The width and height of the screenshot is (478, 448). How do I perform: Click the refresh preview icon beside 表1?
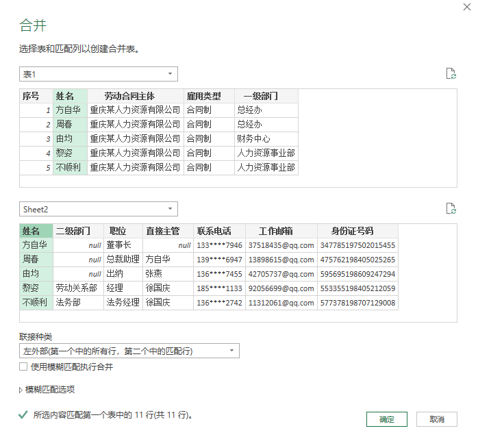(x=451, y=73)
